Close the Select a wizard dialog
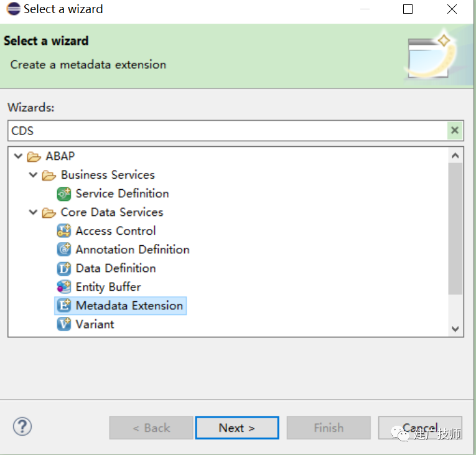Viewport: 476px width, 455px height. [x=452, y=9]
